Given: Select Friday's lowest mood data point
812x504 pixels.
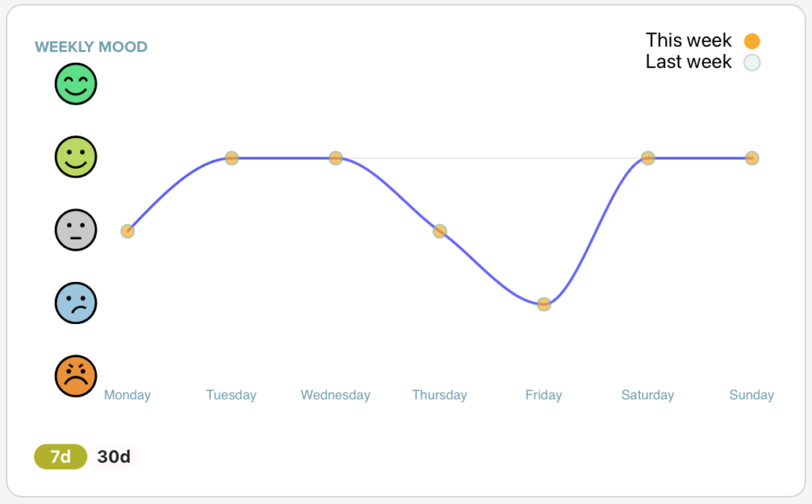Looking at the screenshot, I should pos(543,304).
